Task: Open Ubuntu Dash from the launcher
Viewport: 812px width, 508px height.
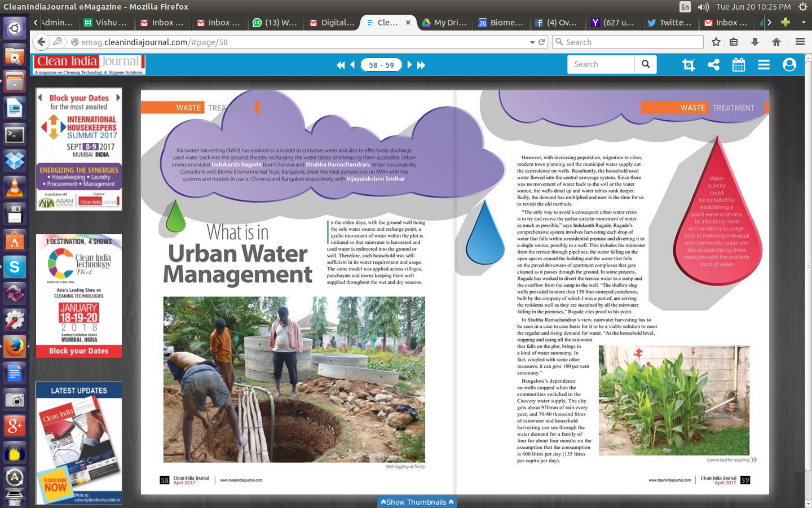Action: 15,28
